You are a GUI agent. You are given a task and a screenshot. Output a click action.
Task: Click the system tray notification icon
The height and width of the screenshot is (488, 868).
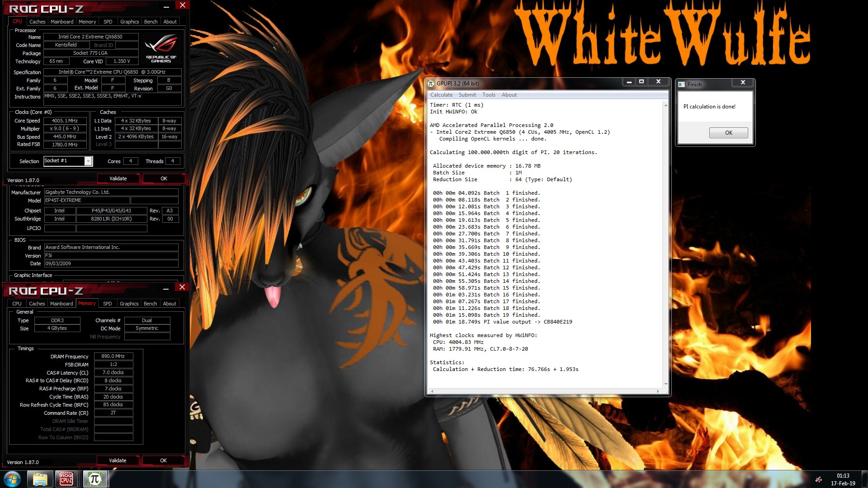819,479
